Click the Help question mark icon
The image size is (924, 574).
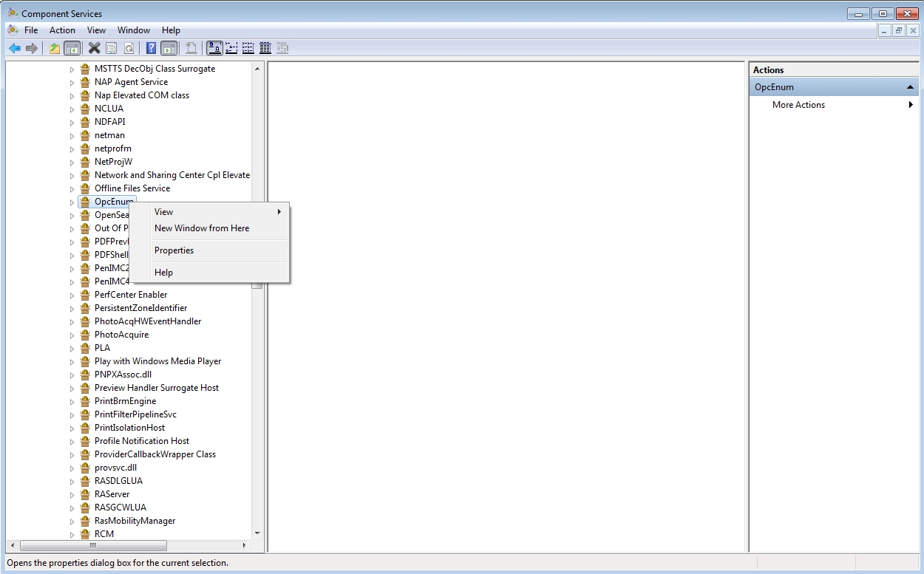pos(150,47)
